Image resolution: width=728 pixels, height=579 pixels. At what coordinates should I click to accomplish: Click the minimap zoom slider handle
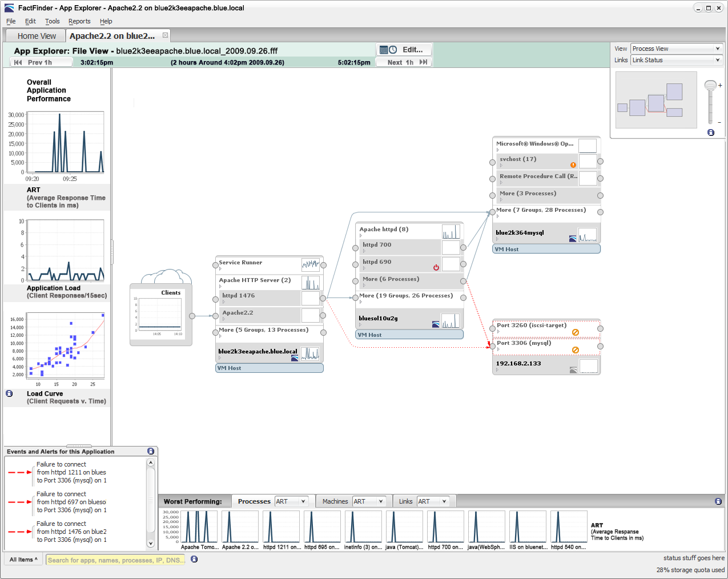(x=710, y=86)
